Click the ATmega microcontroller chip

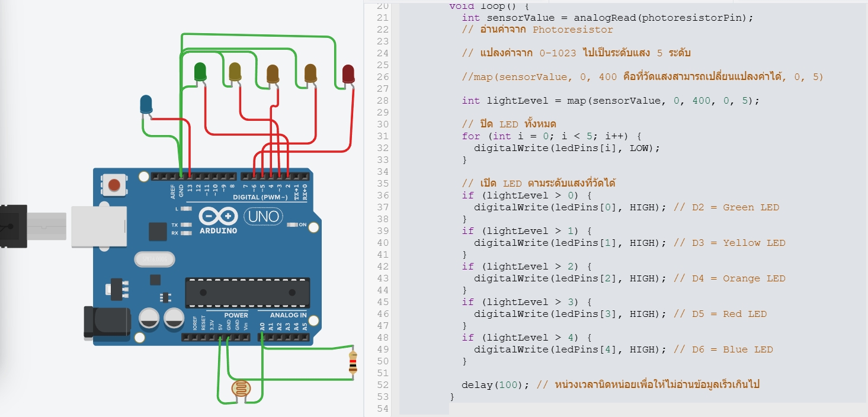(247, 293)
